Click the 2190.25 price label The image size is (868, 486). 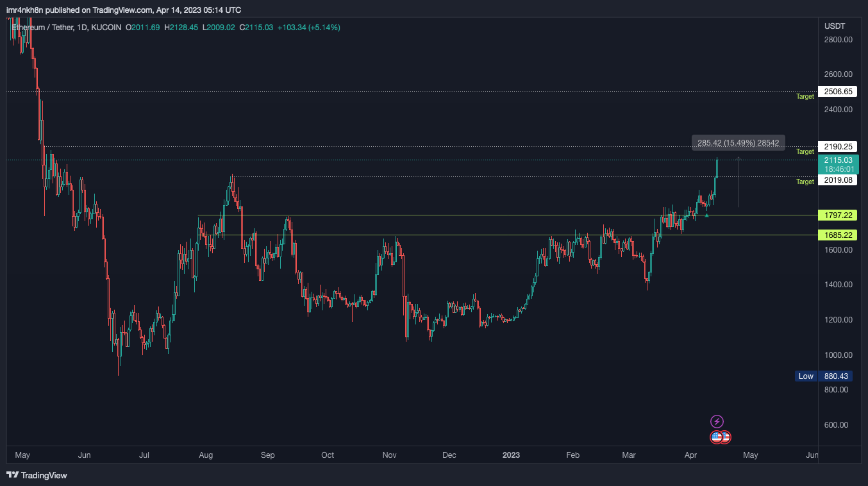(838, 147)
